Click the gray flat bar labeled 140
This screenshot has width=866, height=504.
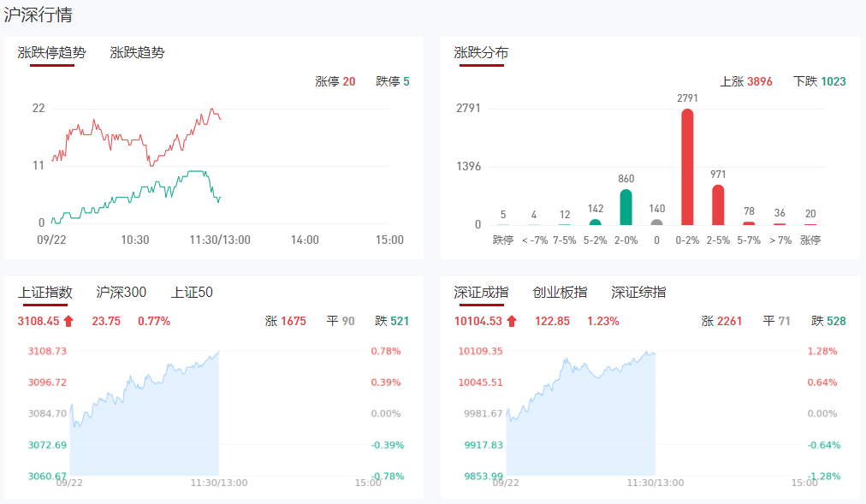click(656, 222)
